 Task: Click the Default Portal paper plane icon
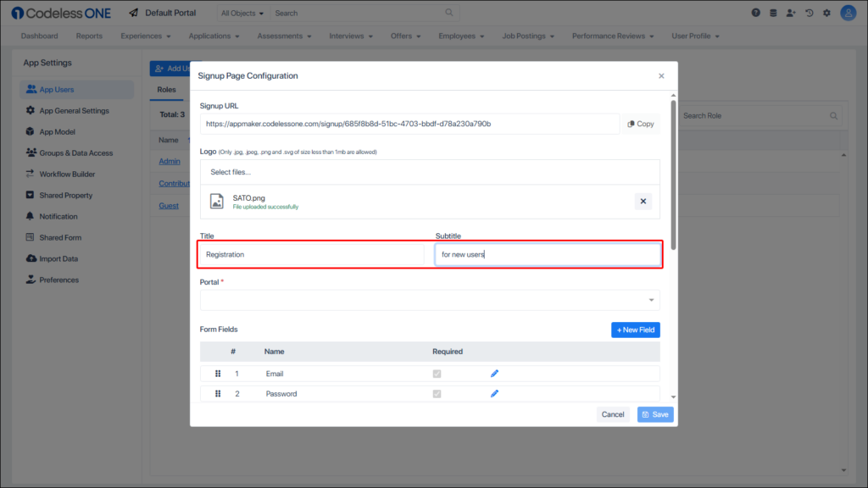(x=133, y=13)
